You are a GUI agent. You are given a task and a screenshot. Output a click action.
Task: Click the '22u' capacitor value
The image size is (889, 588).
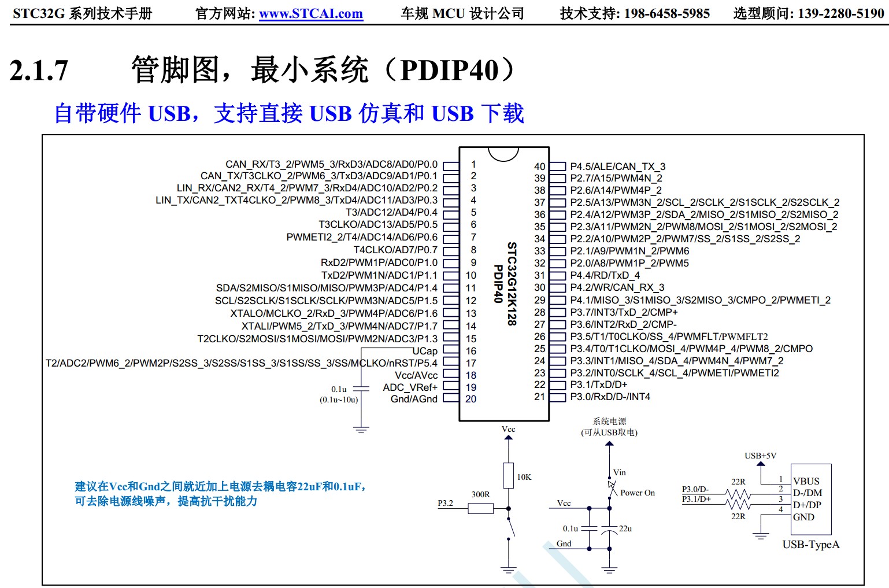(625, 528)
